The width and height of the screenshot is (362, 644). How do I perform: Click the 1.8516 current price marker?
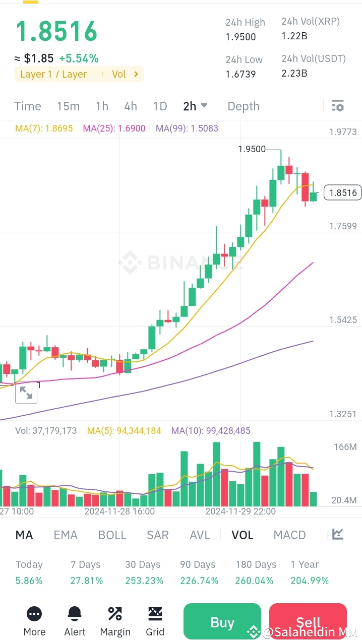(x=343, y=192)
